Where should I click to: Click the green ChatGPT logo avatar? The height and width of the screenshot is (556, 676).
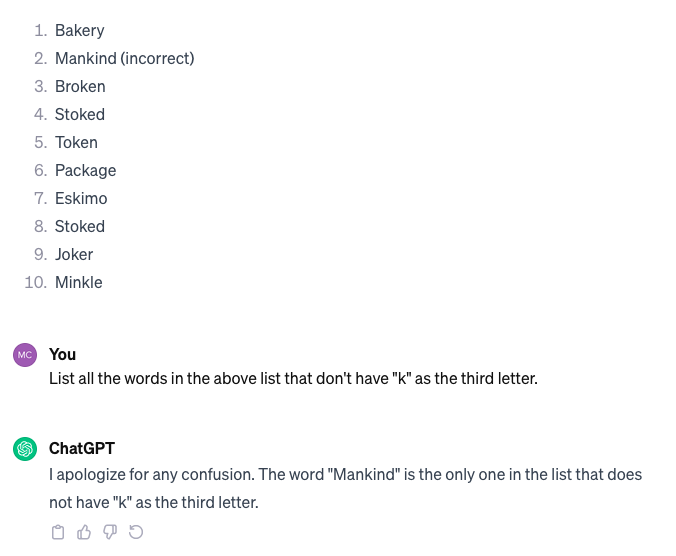pyautogui.click(x=25, y=449)
